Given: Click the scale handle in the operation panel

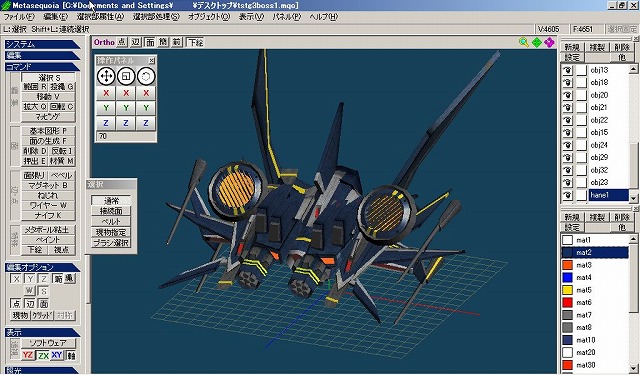Looking at the screenshot, I should point(126,76).
